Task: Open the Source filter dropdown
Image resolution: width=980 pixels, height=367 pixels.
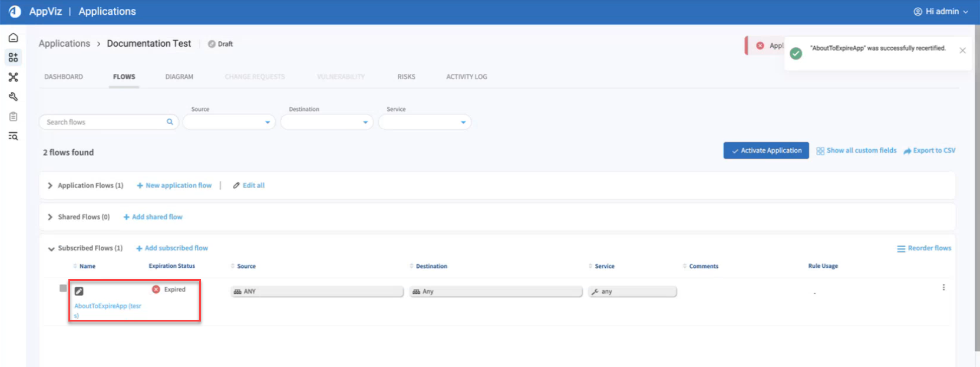Action: (x=229, y=122)
